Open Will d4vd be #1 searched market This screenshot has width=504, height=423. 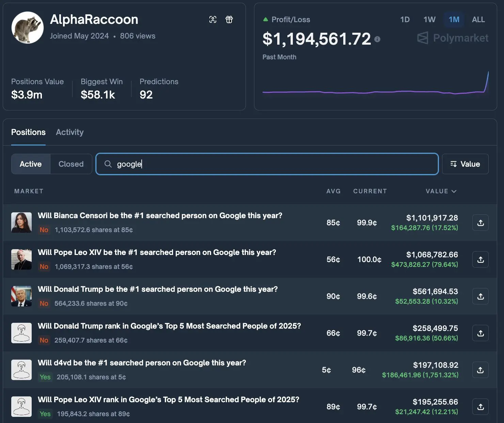point(142,363)
